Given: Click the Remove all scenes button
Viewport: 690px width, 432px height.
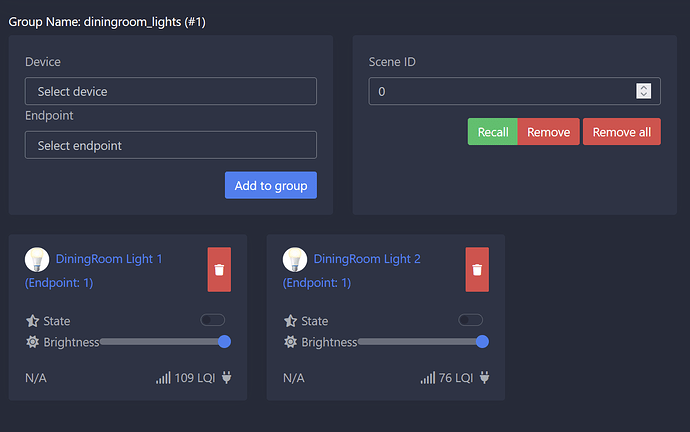Looking at the screenshot, I should click(622, 132).
